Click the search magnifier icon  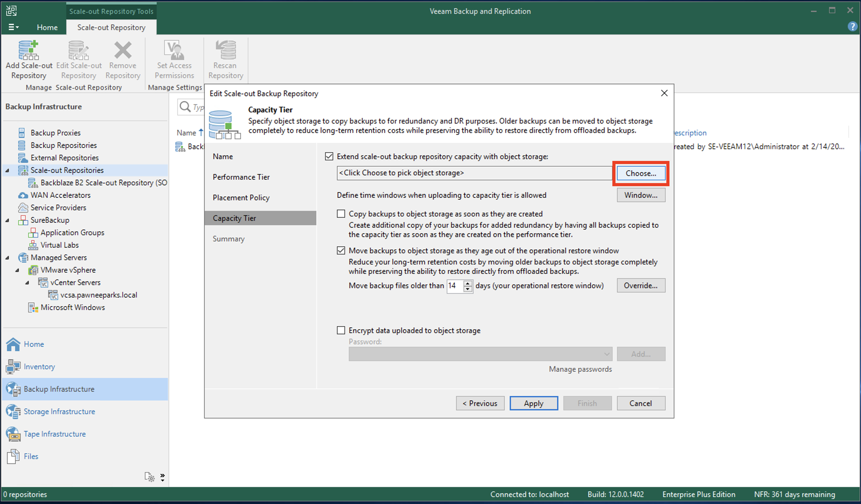coord(185,107)
